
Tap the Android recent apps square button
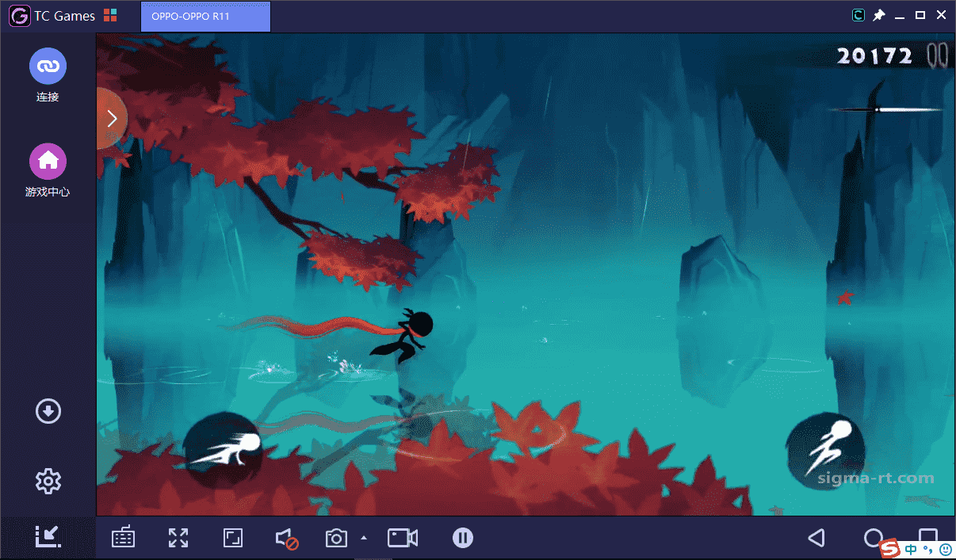pyautogui.click(x=927, y=536)
